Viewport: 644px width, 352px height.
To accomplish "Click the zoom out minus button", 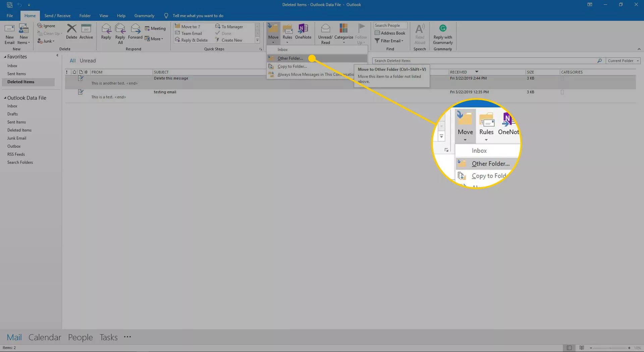I will click(x=591, y=348).
